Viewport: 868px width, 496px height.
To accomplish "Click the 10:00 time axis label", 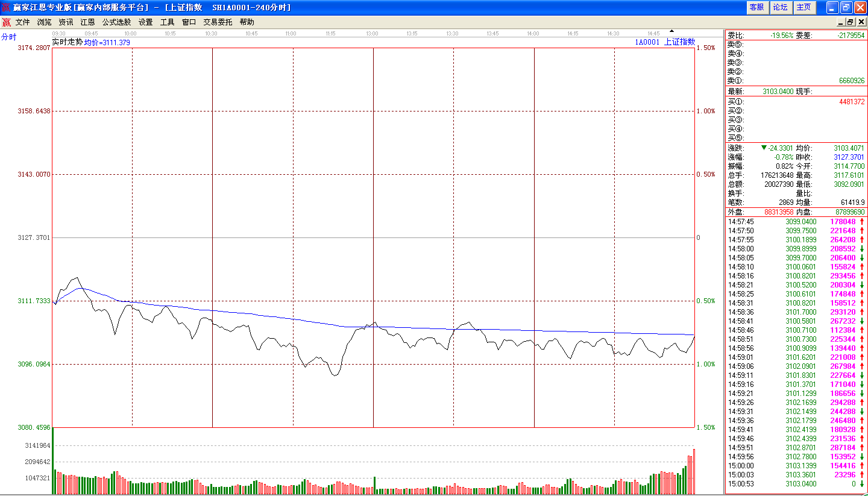I will (x=130, y=34).
